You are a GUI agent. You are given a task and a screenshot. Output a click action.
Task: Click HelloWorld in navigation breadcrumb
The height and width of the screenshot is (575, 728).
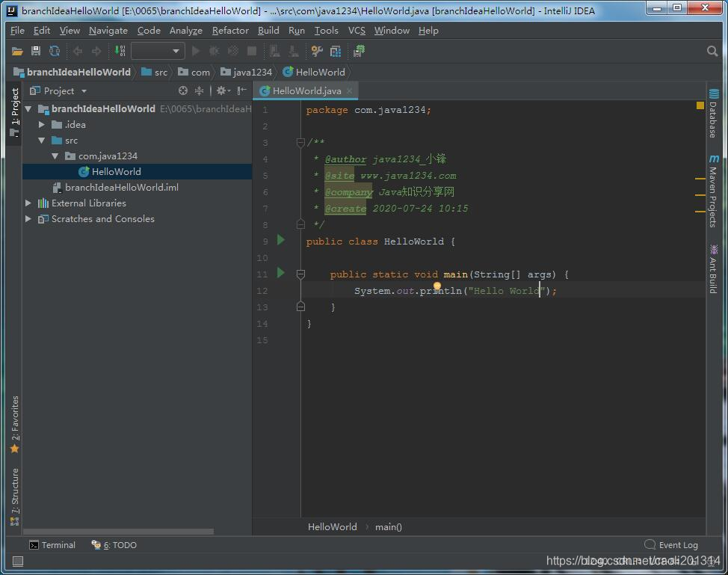315,72
